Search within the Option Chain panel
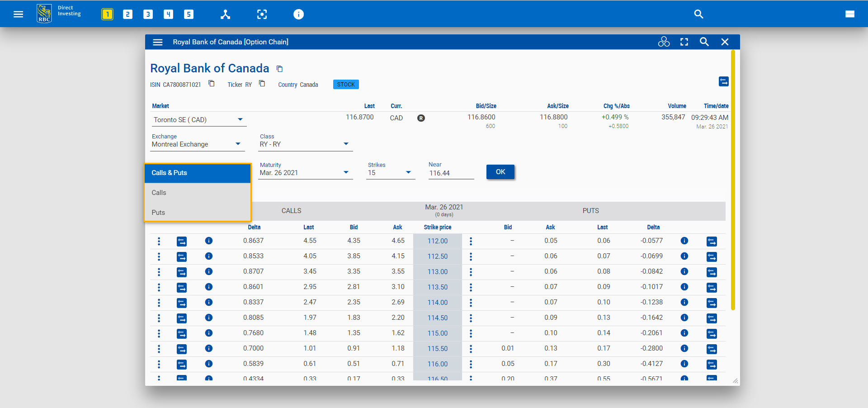This screenshot has width=868, height=408. coord(704,42)
